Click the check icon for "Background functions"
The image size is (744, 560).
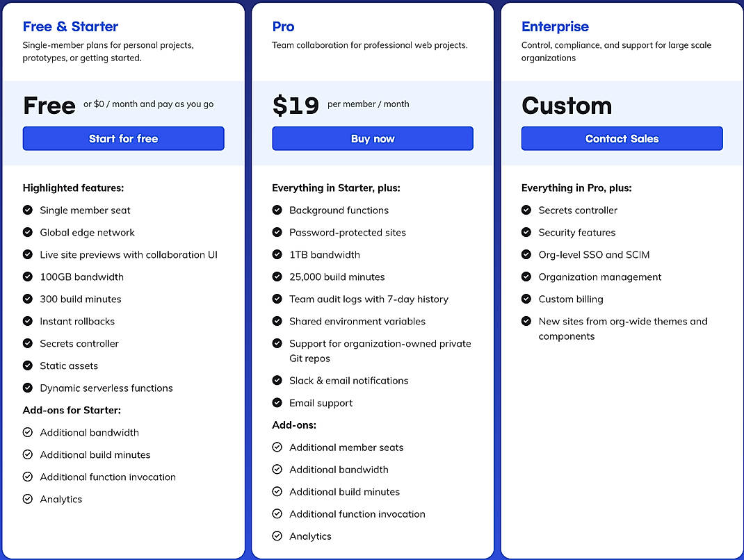277,210
